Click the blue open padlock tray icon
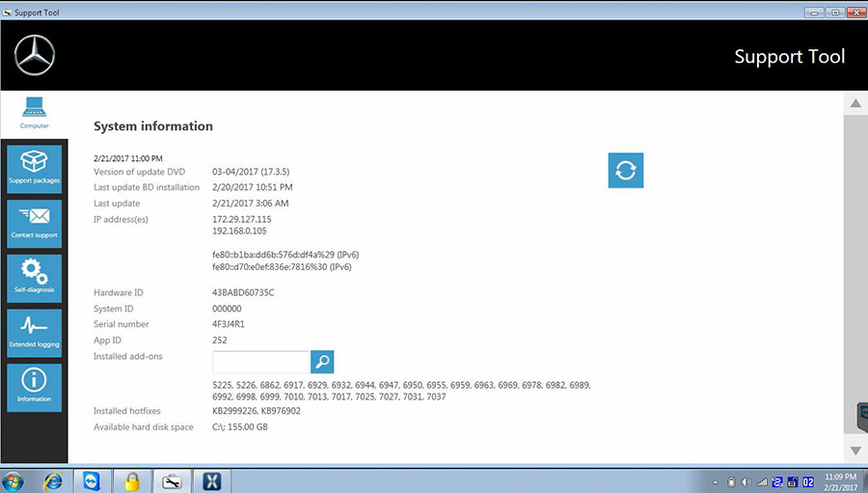 793,482
